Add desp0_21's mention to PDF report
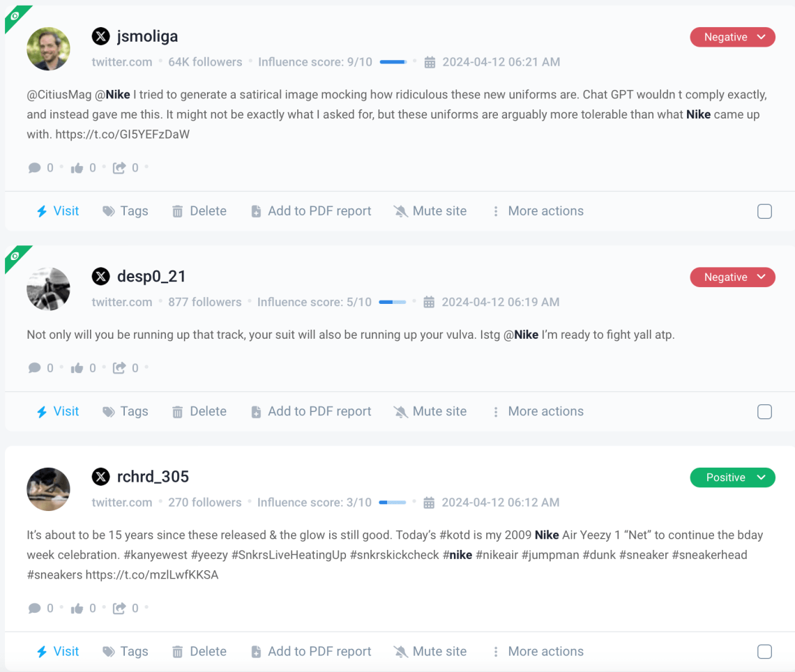 point(310,411)
